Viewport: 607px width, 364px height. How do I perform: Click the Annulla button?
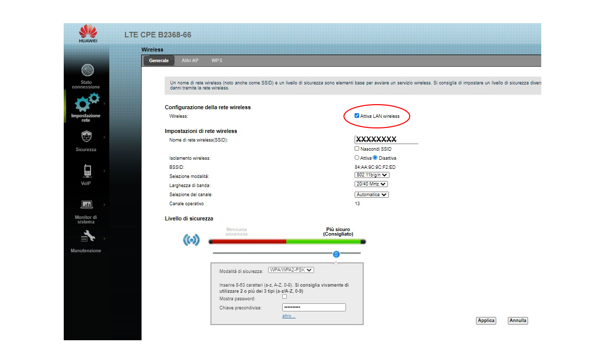pyautogui.click(x=518, y=321)
